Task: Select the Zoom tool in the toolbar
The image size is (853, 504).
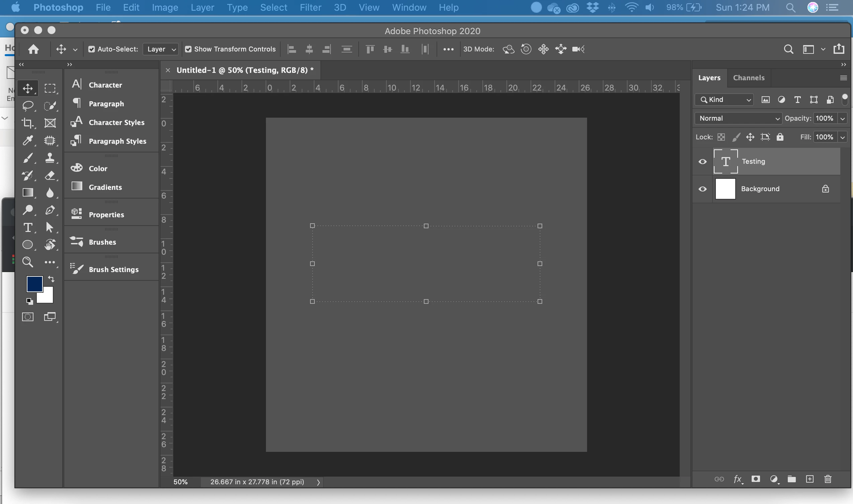Action: 28,262
